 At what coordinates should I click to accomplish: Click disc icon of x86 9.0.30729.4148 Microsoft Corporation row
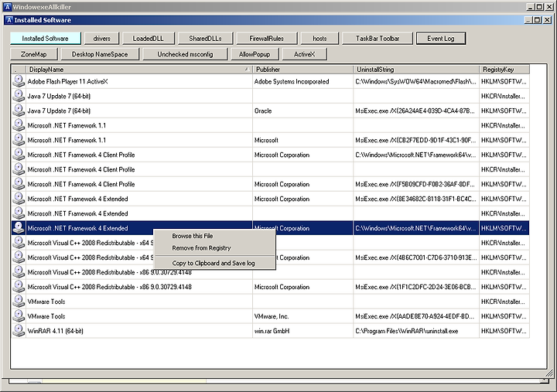click(19, 287)
